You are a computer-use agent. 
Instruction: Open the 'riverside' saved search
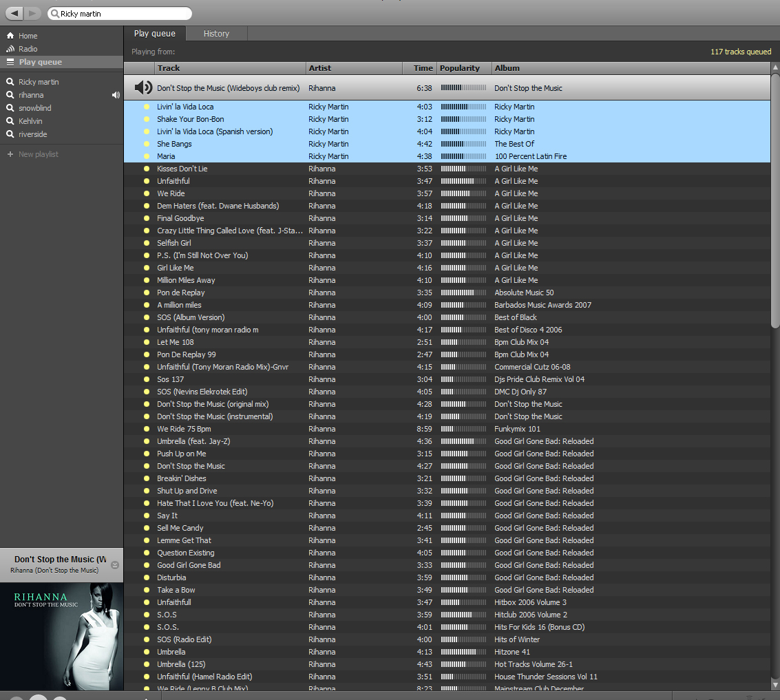[33, 134]
